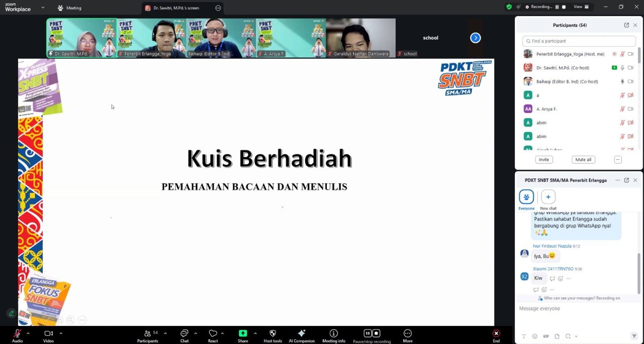644x344 pixels.
Task: Expand Audio settings arrow
Action: click(28, 333)
